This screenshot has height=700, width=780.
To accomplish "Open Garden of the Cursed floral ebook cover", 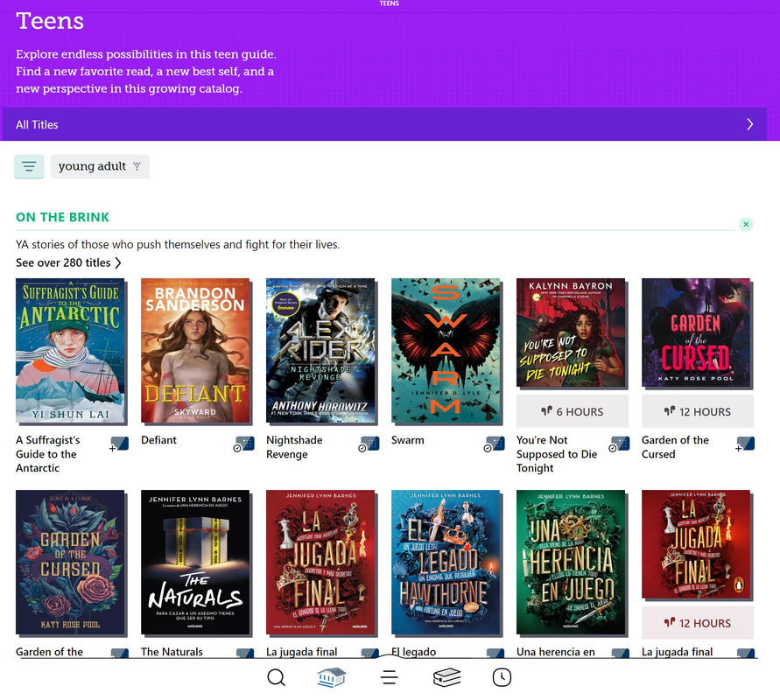I will click(70, 563).
